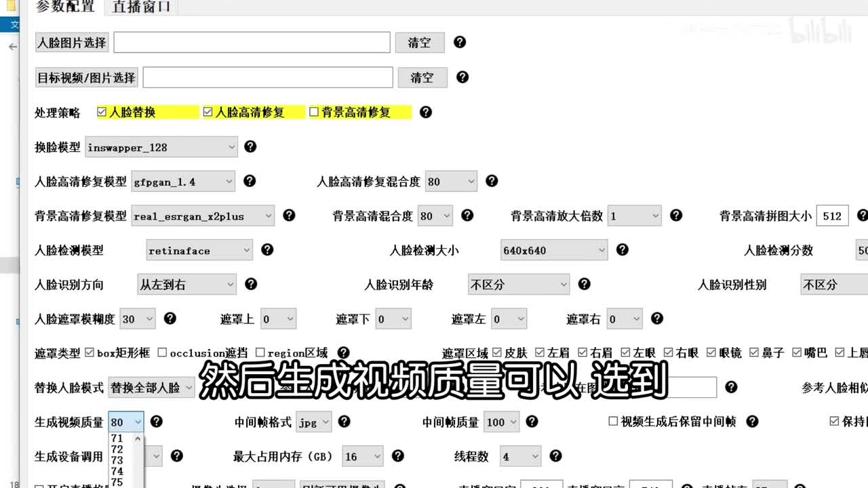Image resolution: width=868 pixels, height=488 pixels.
Task: Select 72 in the video quality list
Action: click(117, 449)
